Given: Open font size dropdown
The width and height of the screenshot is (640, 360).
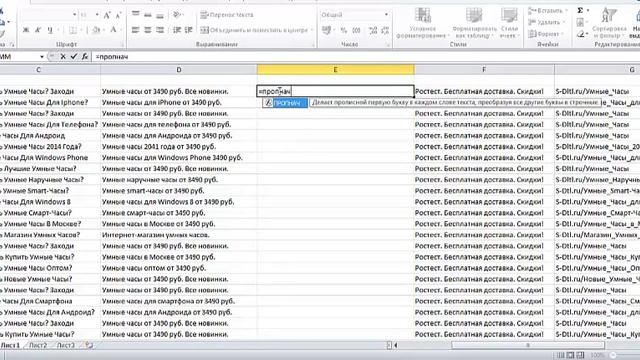Looking at the screenshot, I should click(x=97, y=15).
